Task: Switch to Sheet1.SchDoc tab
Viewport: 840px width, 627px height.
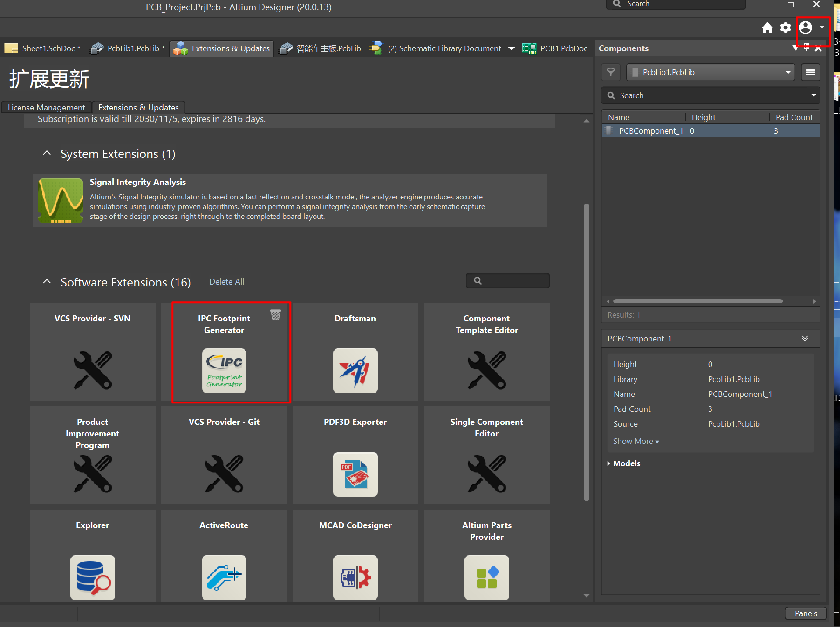Action: (42, 48)
